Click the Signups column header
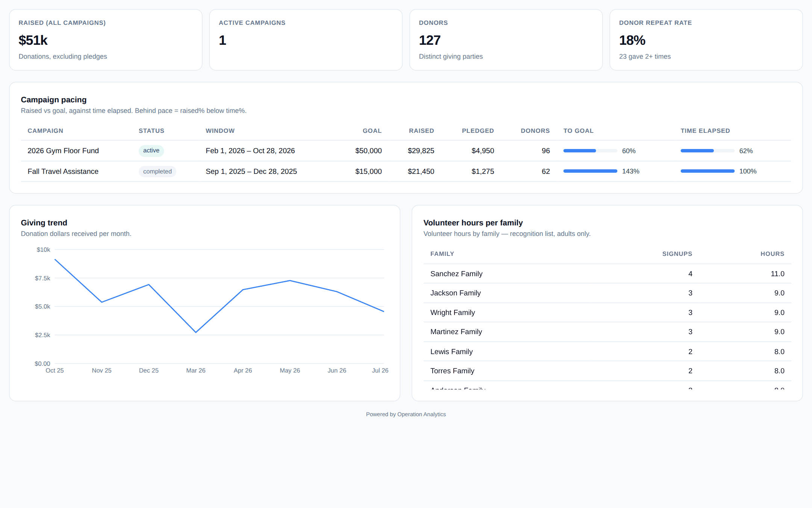The height and width of the screenshot is (508, 812). (x=677, y=254)
